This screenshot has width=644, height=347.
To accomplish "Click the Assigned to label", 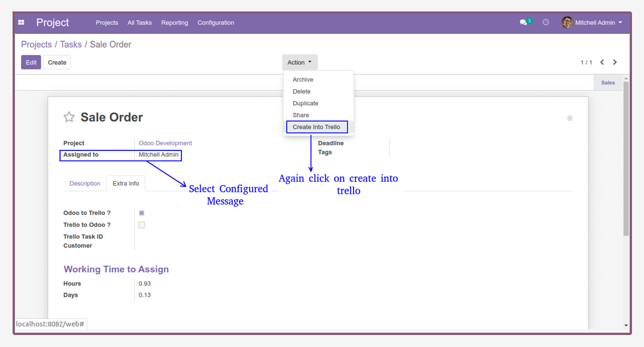I will pos(81,155).
